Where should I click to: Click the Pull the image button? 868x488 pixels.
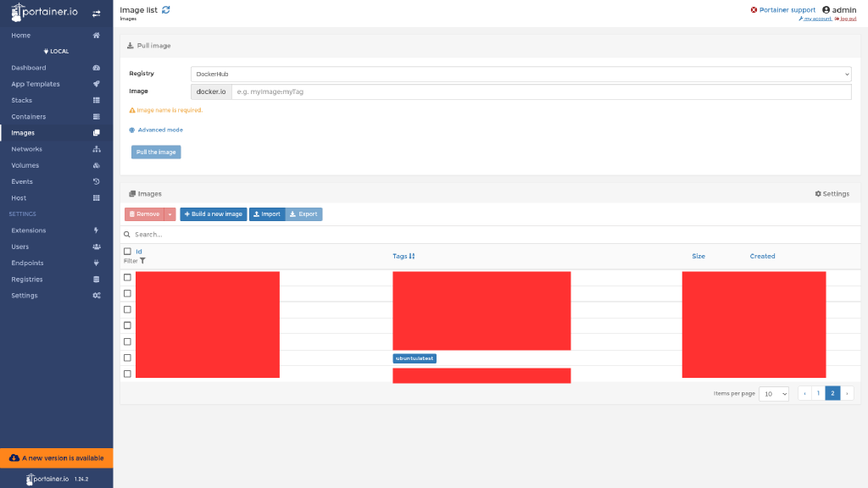(156, 152)
